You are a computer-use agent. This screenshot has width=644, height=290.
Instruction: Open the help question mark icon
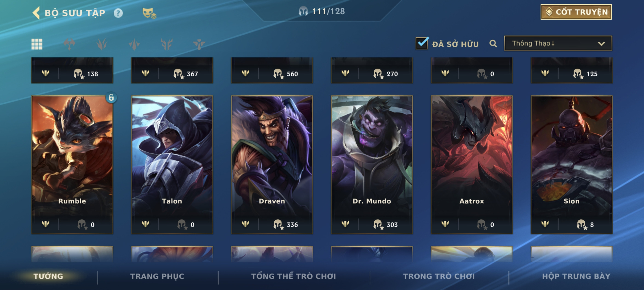(118, 13)
